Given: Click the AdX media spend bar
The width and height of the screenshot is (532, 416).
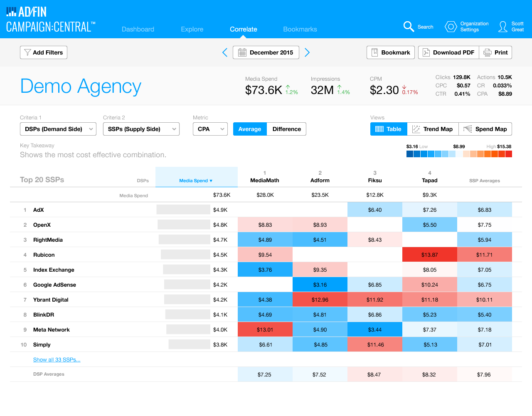Looking at the screenshot, I should (x=183, y=209).
